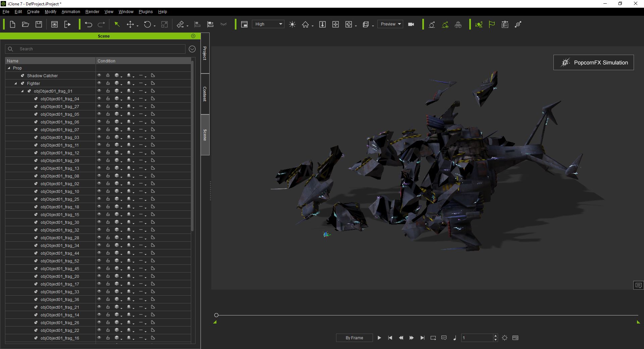Step to the previous frame

click(401, 338)
